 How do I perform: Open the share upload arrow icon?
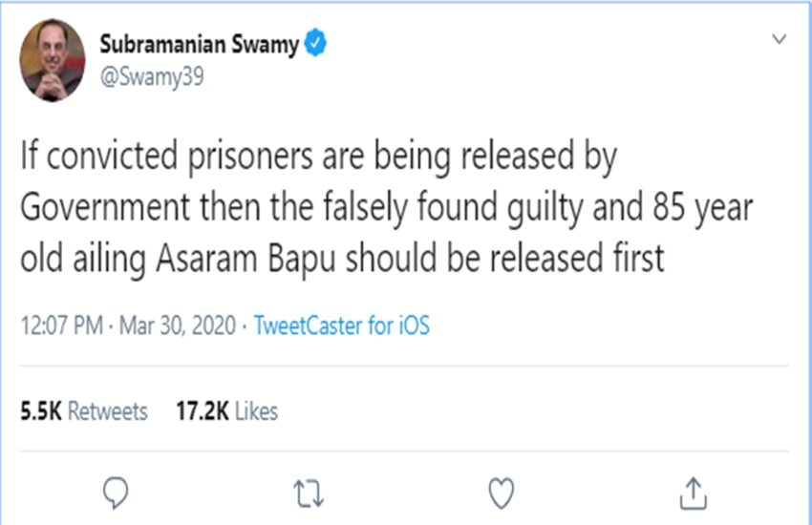694,492
